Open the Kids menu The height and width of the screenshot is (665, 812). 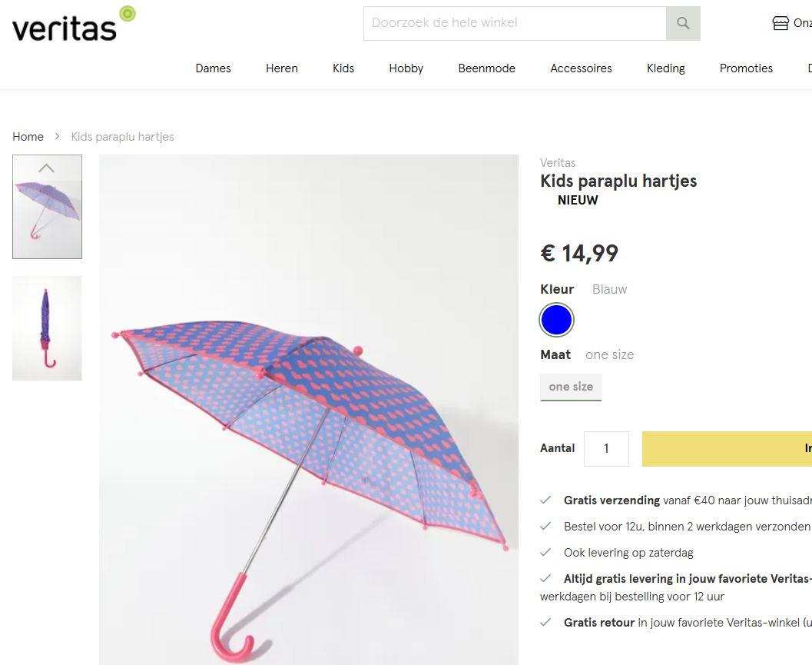click(x=343, y=68)
